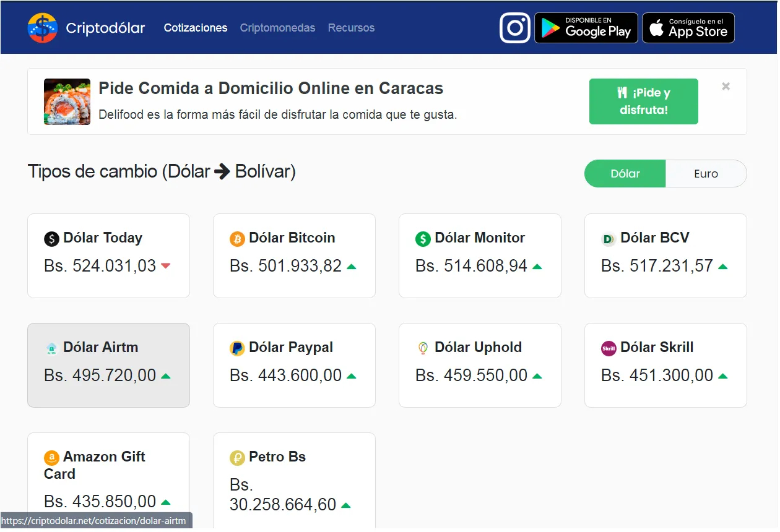Image resolution: width=780 pixels, height=532 pixels.
Task: Click the green up arrow on Dólar Airtm
Action: point(166,376)
